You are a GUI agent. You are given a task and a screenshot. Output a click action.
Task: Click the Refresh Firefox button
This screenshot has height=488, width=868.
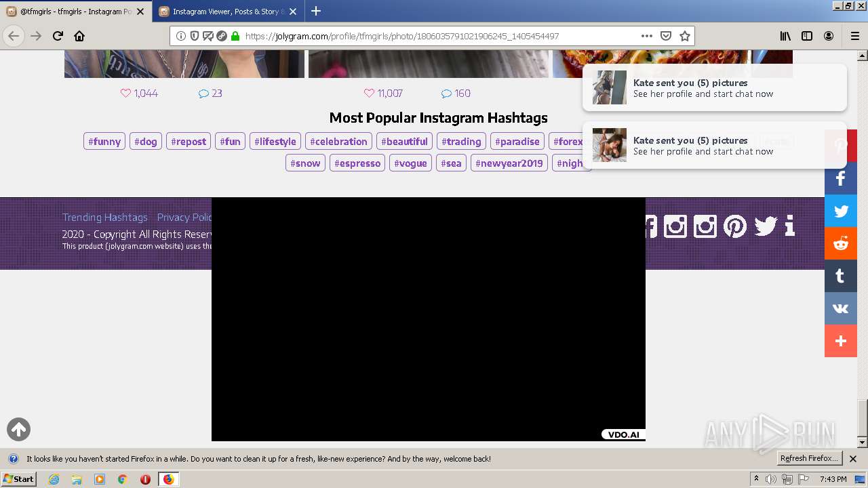pyautogui.click(x=809, y=458)
